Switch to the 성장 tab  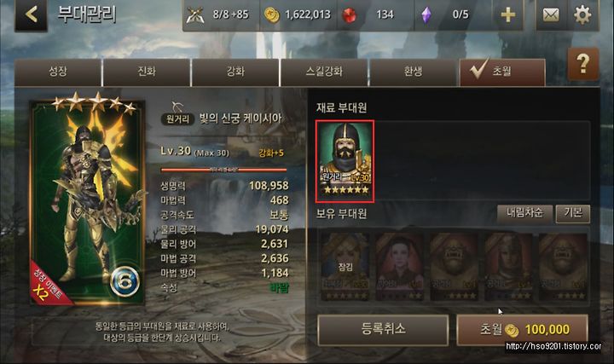point(58,72)
